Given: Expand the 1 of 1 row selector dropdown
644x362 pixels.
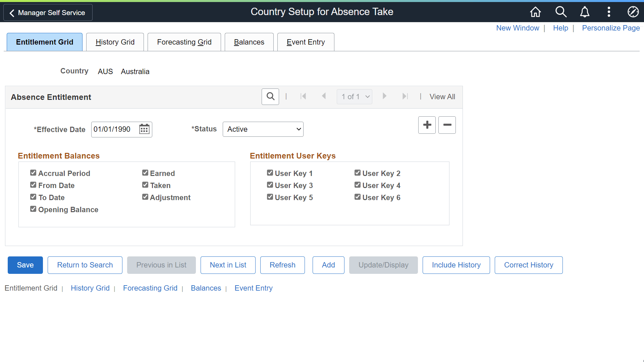Looking at the screenshot, I should pyautogui.click(x=355, y=97).
